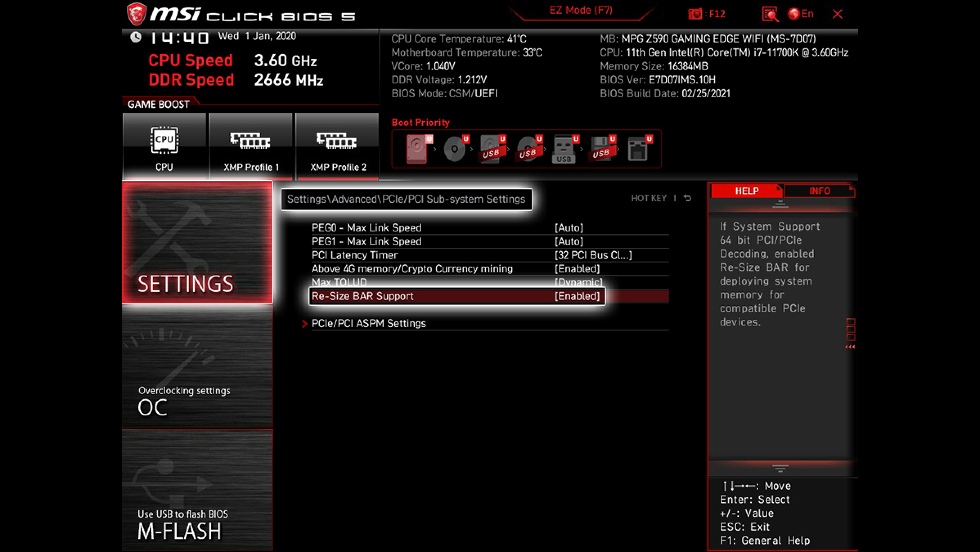Open the SETTINGS section

click(197, 243)
